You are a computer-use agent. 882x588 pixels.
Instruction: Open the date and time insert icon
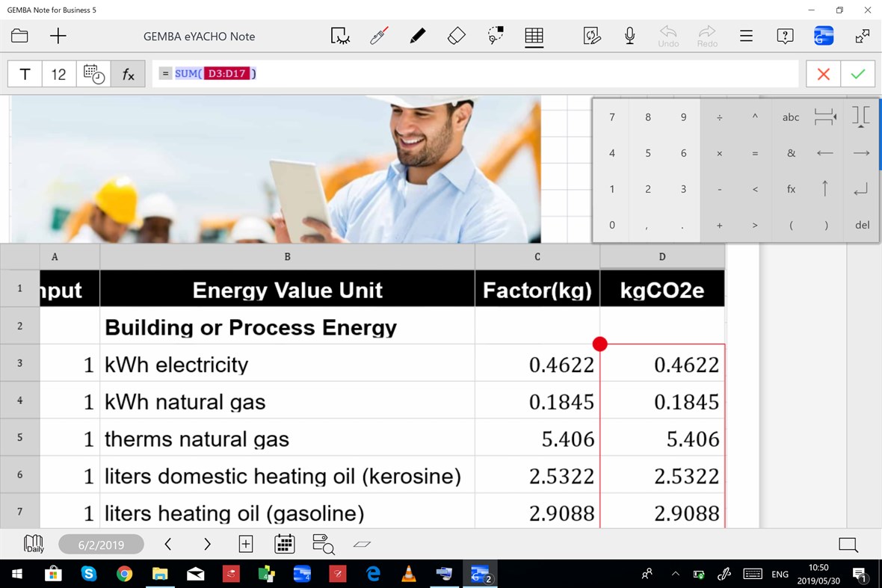[93, 74]
